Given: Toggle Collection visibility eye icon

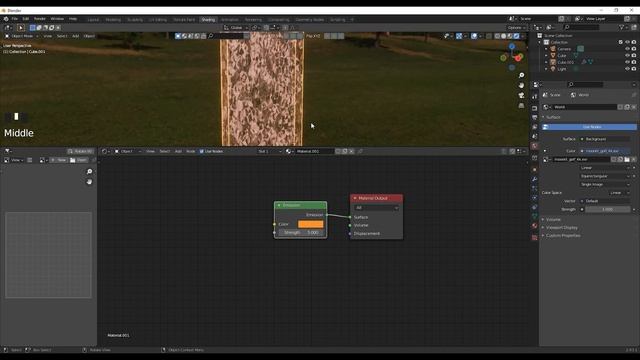Looking at the screenshot, I should pos(627,42).
